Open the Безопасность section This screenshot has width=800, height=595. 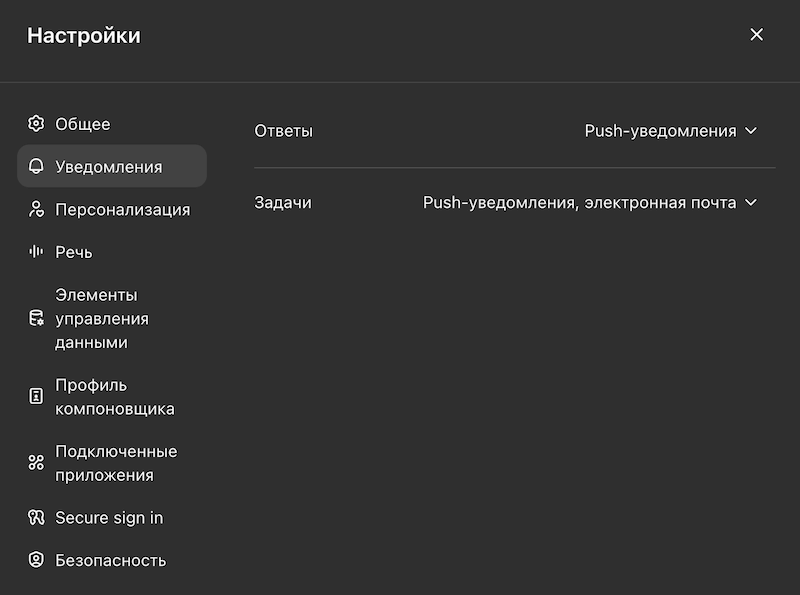click(x=112, y=560)
